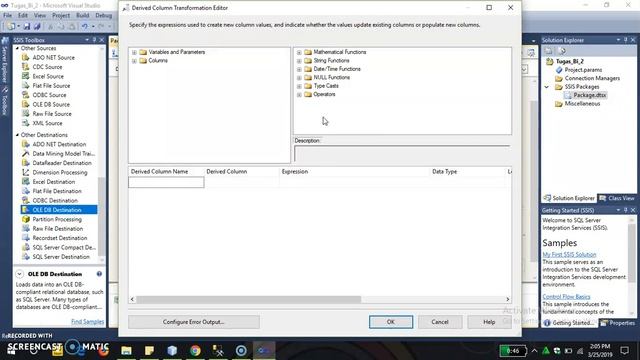
Task: Select ADO NET Destination item
Action: tap(59, 144)
